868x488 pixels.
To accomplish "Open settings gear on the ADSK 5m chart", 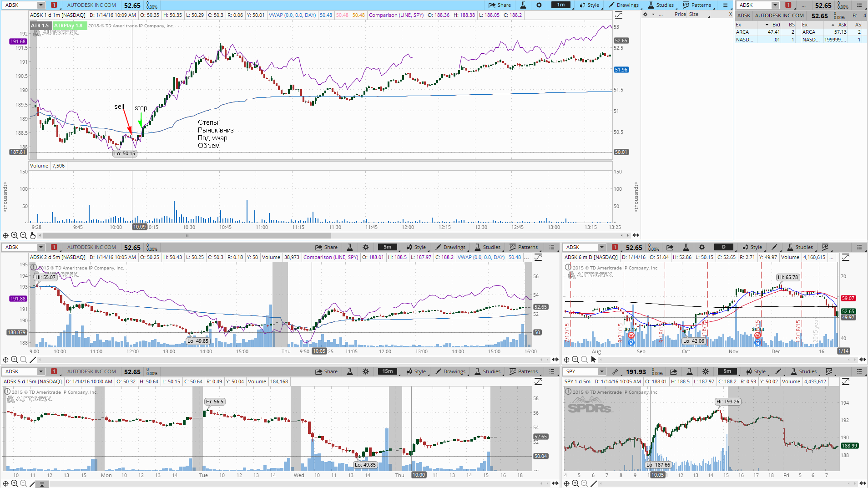I will point(366,247).
